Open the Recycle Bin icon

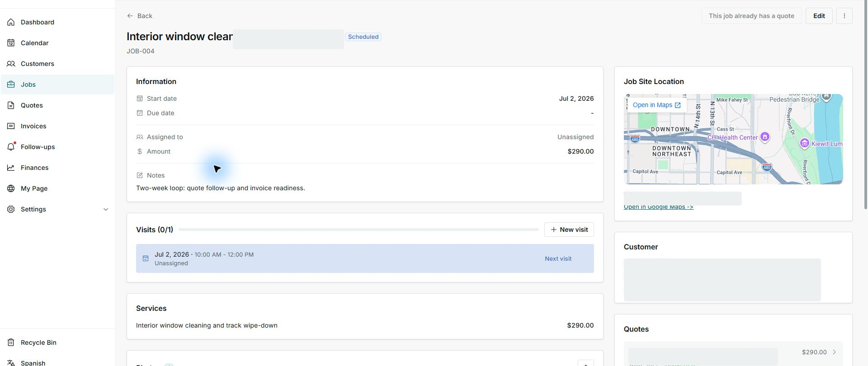click(11, 343)
